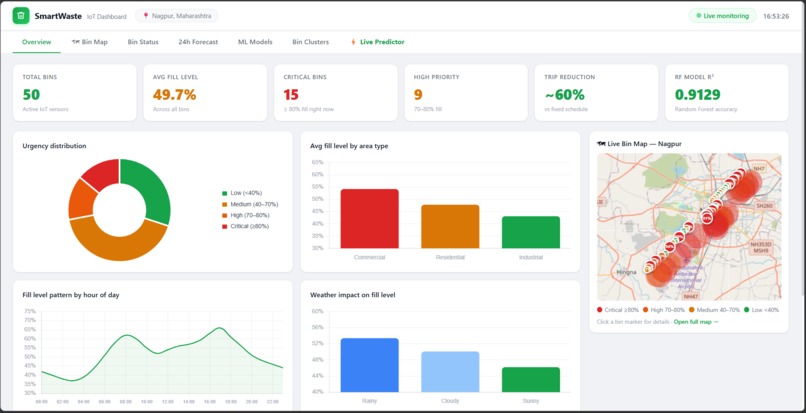Click the Avg Fill Level value 49.7%

[x=174, y=95]
